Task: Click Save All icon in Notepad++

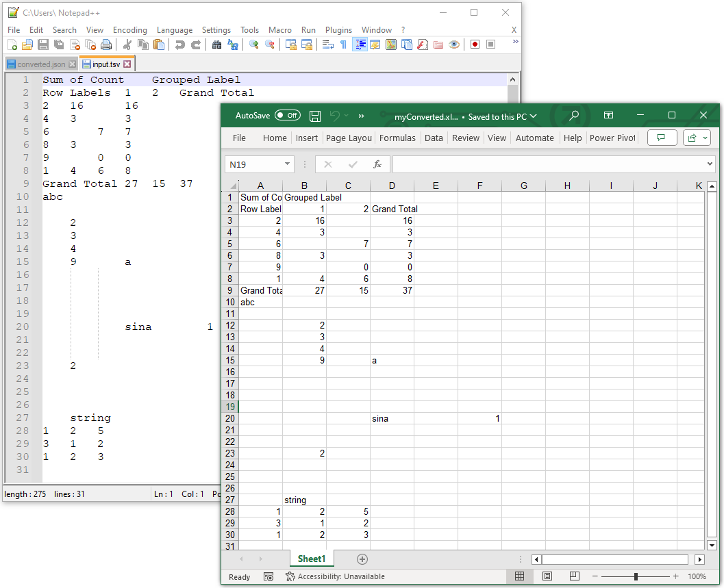Action: 59,44
